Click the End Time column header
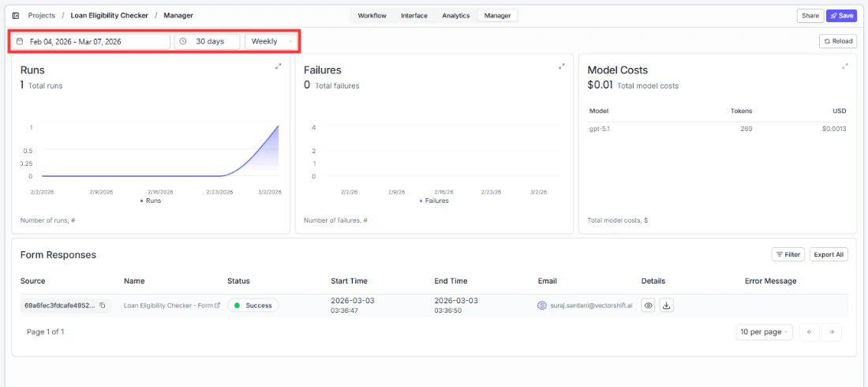This screenshot has width=868, height=387. 451,281
